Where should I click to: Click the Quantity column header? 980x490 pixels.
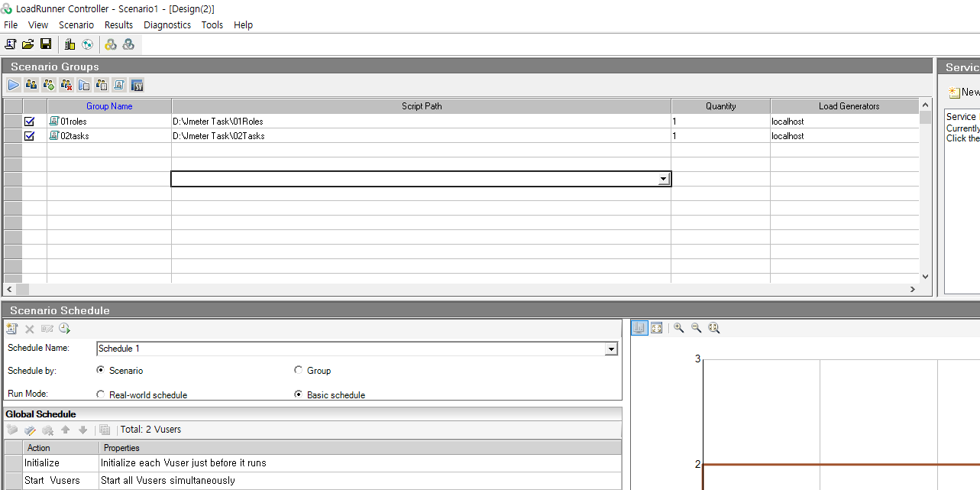pos(721,106)
